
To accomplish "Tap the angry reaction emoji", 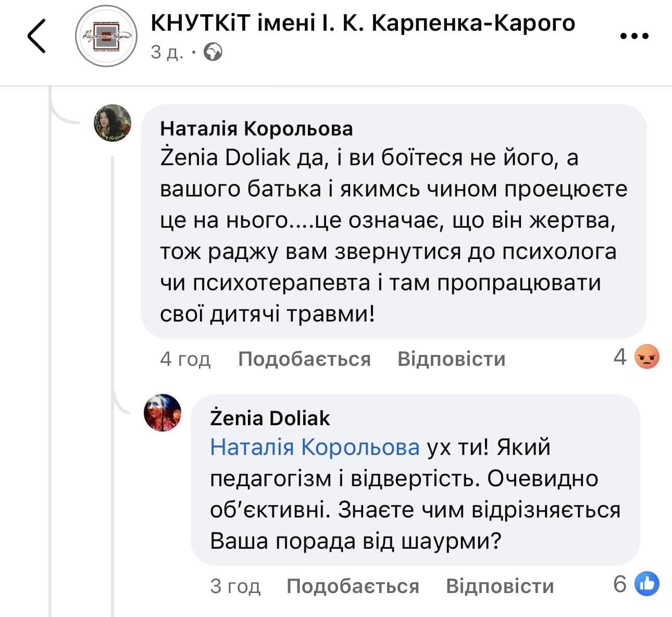I will [648, 358].
